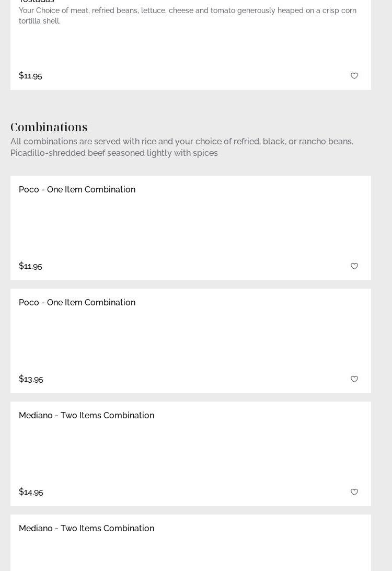
Task: Click the $11.95 price under first Poco combination
Action: coord(30,266)
